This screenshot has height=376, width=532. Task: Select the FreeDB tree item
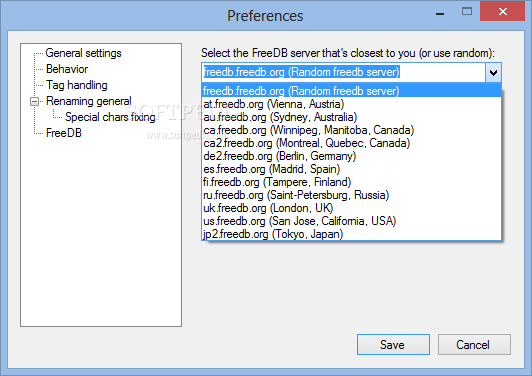[64, 133]
